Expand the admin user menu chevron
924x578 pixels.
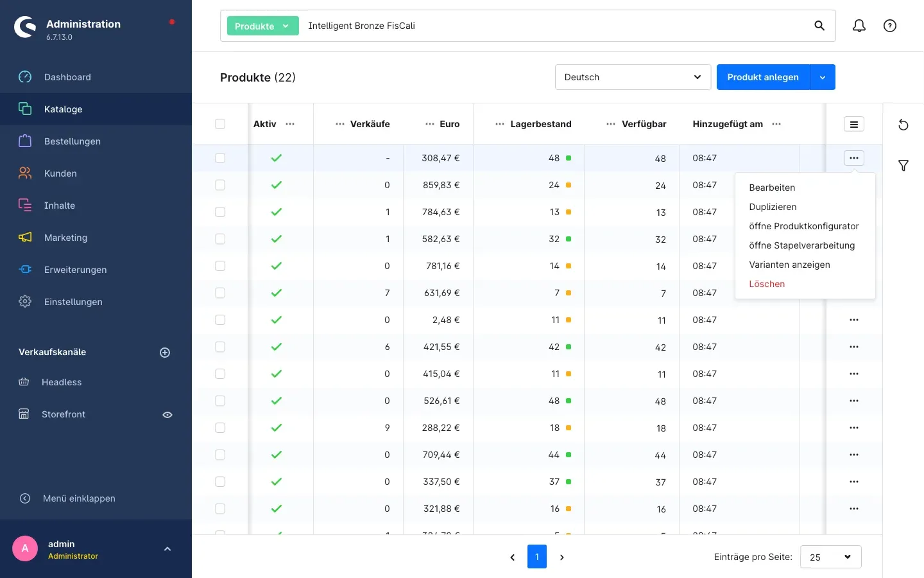(167, 549)
